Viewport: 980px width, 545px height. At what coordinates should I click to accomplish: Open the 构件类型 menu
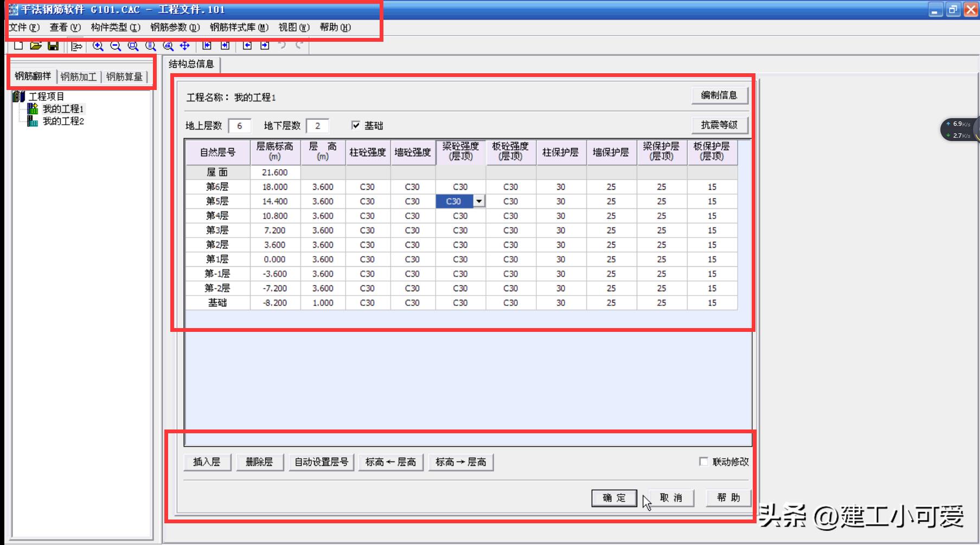(116, 27)
